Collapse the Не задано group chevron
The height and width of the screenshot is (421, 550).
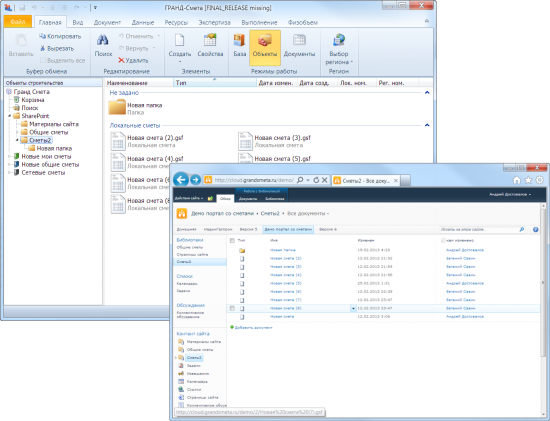click(427, 93)
